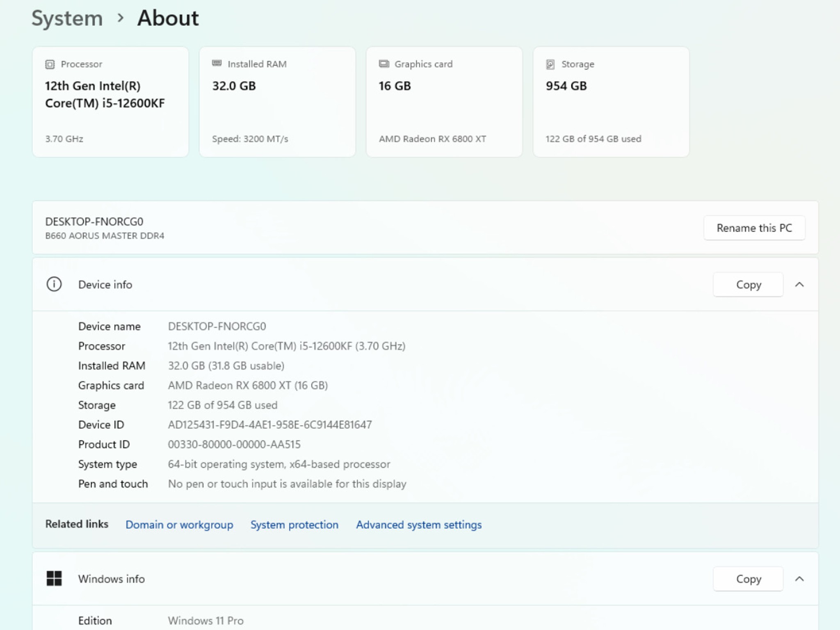Image resolution: width=840 pixels, height=630 pixels.
Task: Select the Processor i5-12600KF card
Action: click(x=110, y=102)
